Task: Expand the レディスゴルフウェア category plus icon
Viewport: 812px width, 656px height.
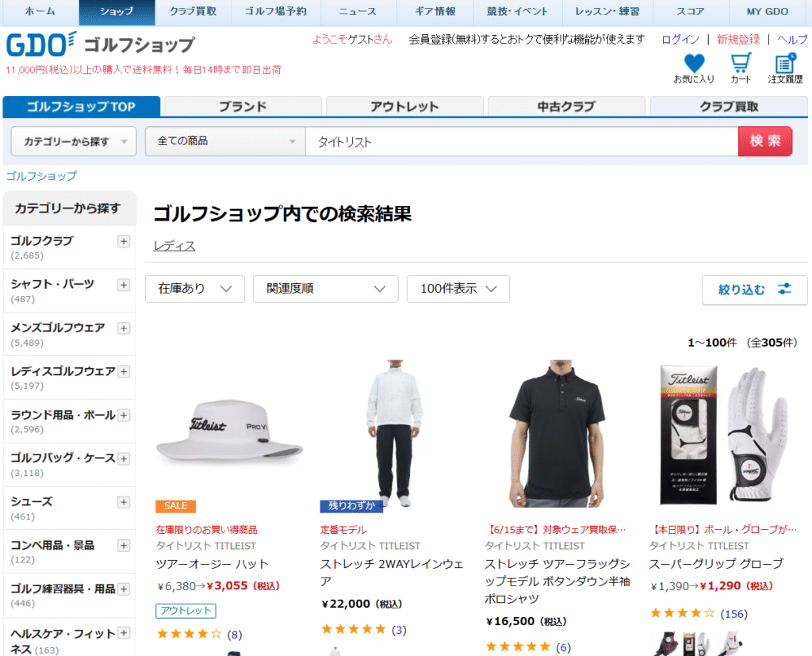Action: point(123,371)
